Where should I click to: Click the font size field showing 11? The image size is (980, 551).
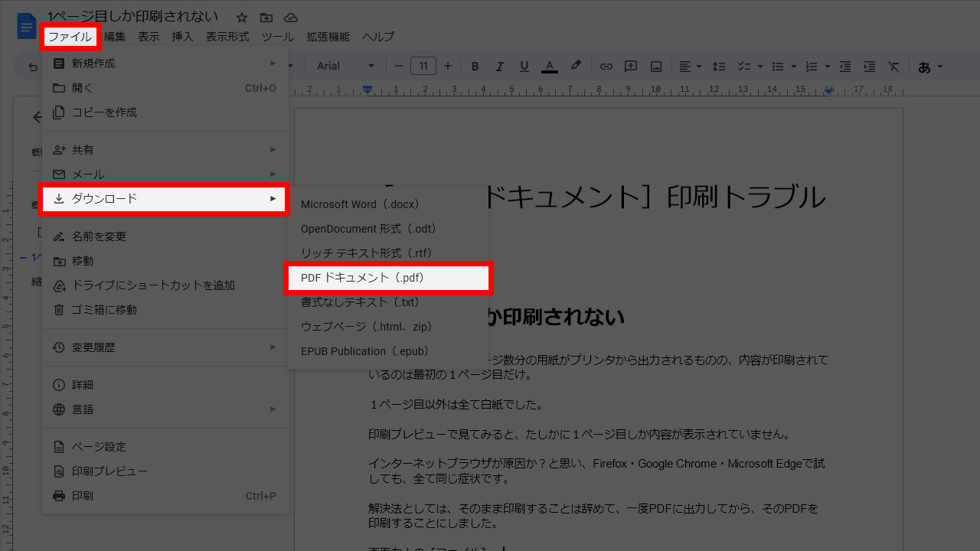pyautogui.click(x=423, y=67)
